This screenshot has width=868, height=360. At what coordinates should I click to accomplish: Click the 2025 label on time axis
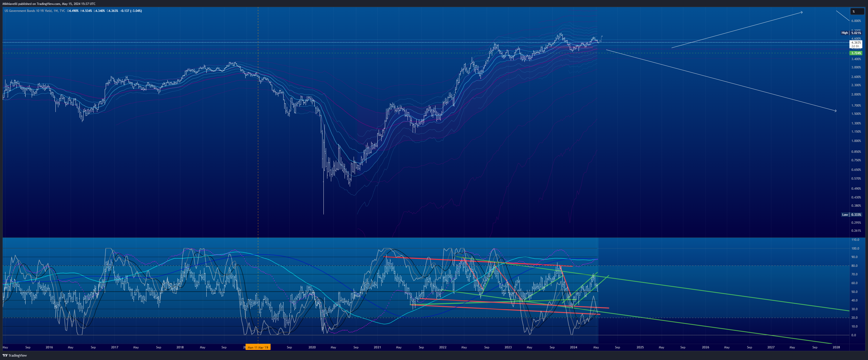coord(640,347)
